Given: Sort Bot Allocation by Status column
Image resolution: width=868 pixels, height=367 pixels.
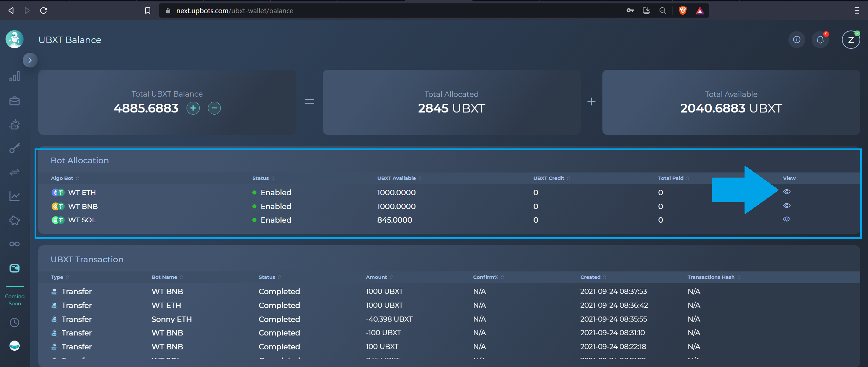Looking at the screenshot, I should 263,178.
